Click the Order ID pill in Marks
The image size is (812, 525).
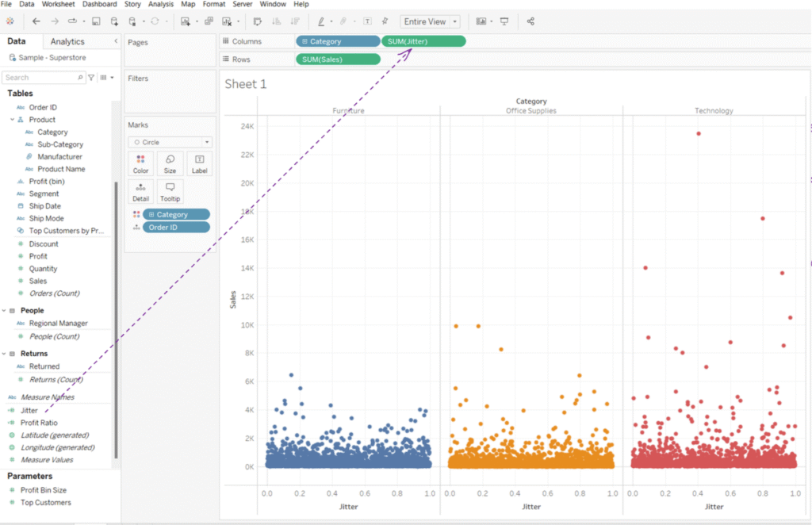175,228
